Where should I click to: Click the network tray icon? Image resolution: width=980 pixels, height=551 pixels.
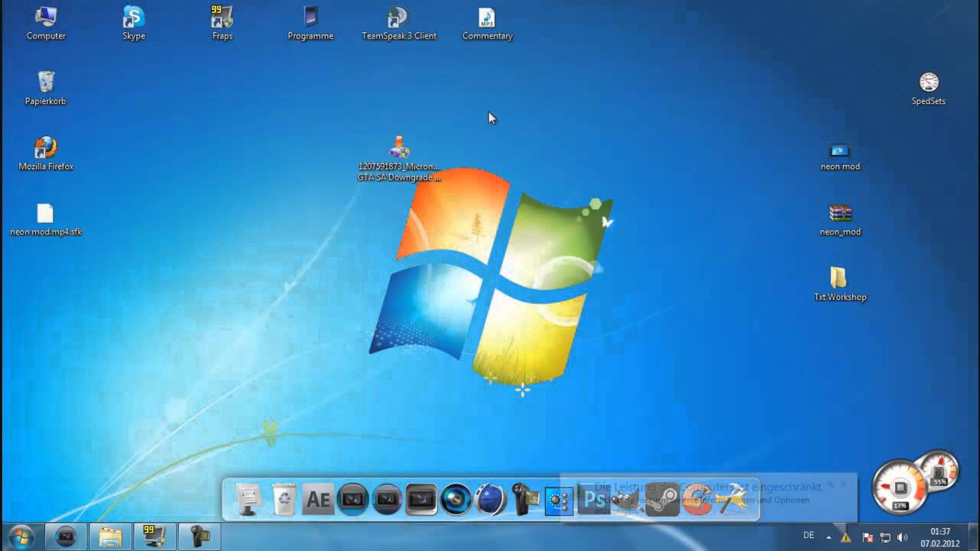(885, 537)
